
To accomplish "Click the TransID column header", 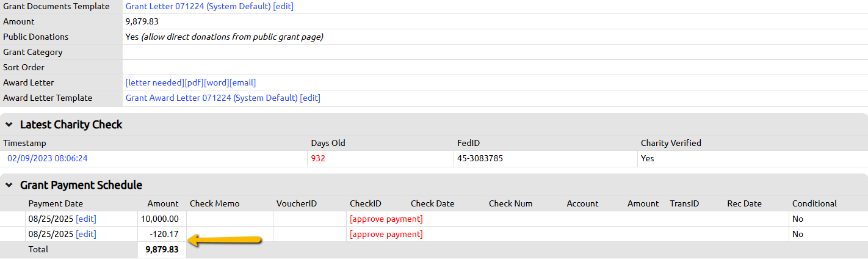I will coord(684,203).
